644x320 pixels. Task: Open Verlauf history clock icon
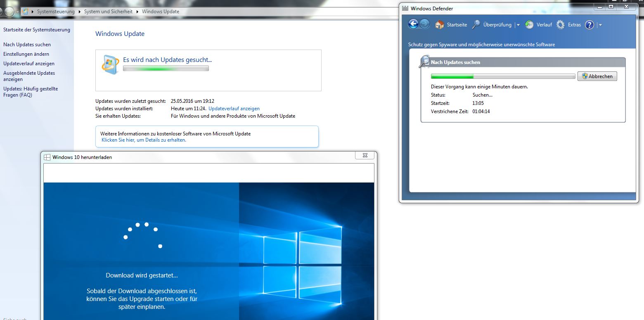click(x=529, y=25)
